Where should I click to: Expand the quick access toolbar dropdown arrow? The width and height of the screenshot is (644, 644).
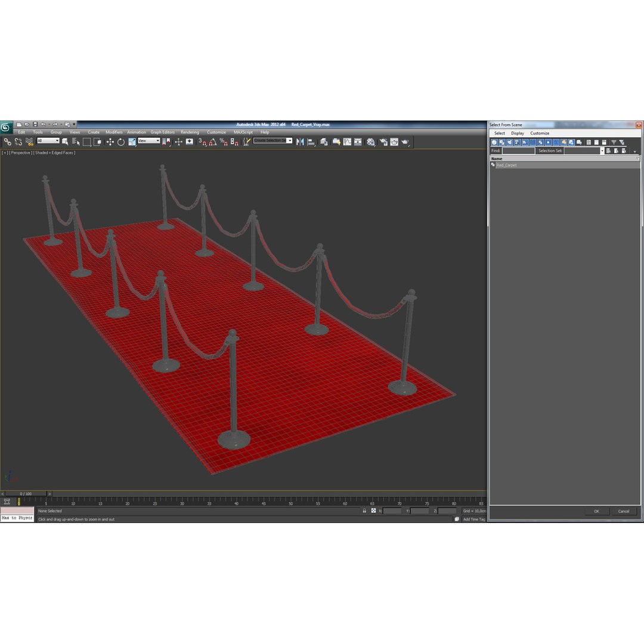tap(75, 124)
